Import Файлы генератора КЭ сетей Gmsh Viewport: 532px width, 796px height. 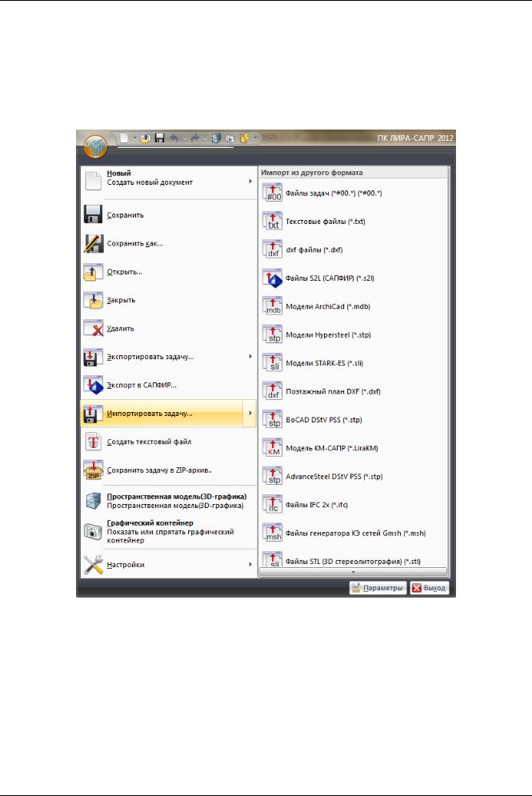click(354, 533)
